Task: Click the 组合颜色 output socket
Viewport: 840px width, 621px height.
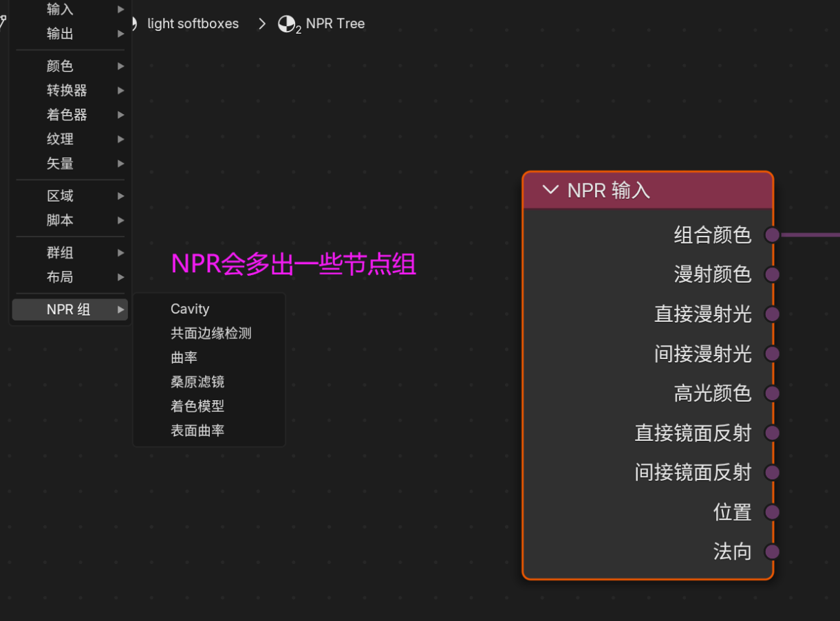Action: point(772,235)
